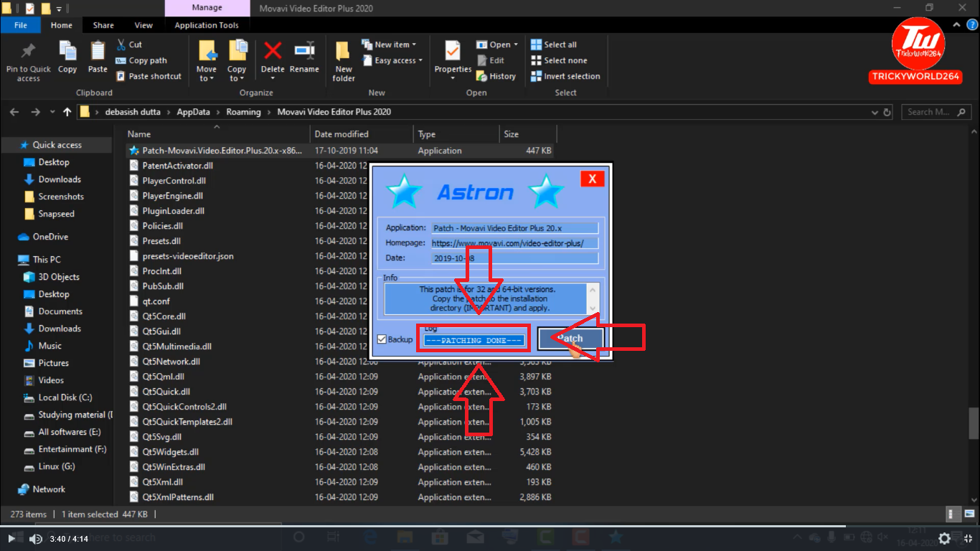
Task: Open the Copy to dropdown
Action: tap(237, 60)
